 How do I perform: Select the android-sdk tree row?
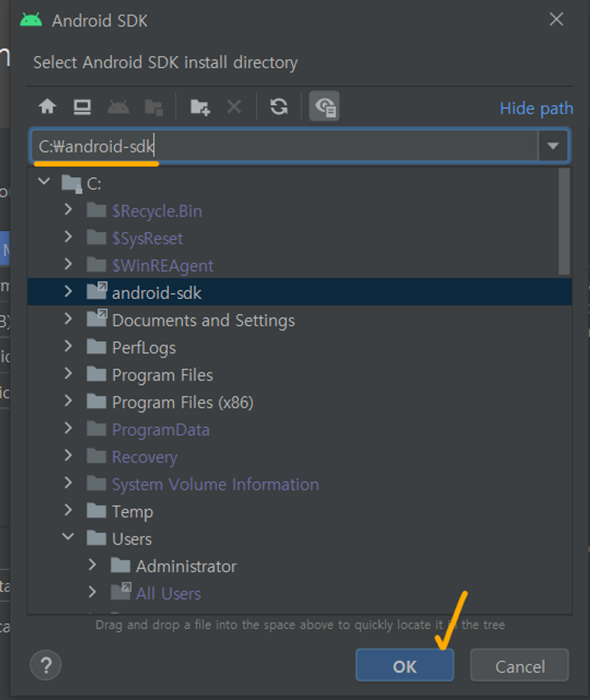click(x=300, y=292)
